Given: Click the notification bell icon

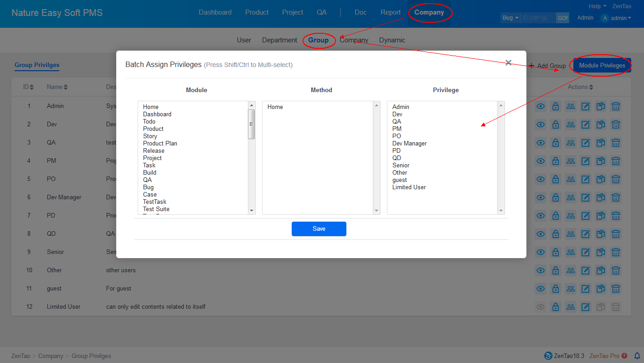Looking at the screenshot, I should (x=637, y=356).
